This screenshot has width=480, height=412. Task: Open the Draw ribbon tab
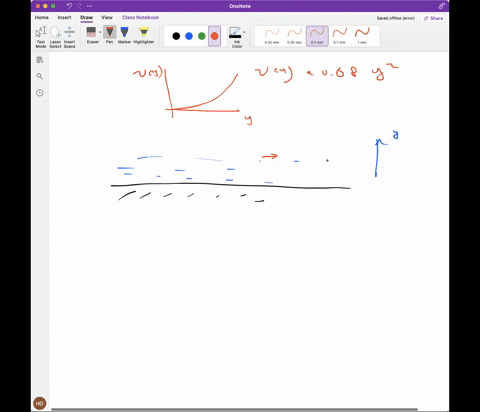point(86,18)
